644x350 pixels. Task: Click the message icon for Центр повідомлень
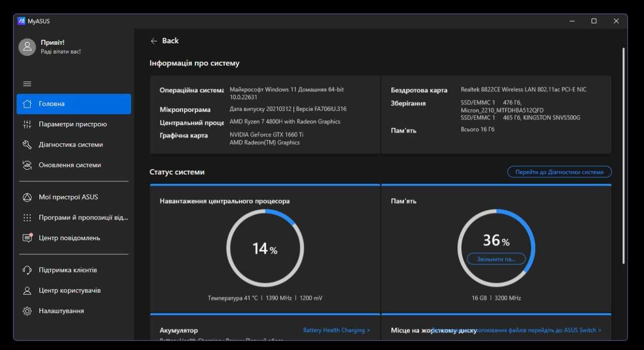tap(27, 238)
